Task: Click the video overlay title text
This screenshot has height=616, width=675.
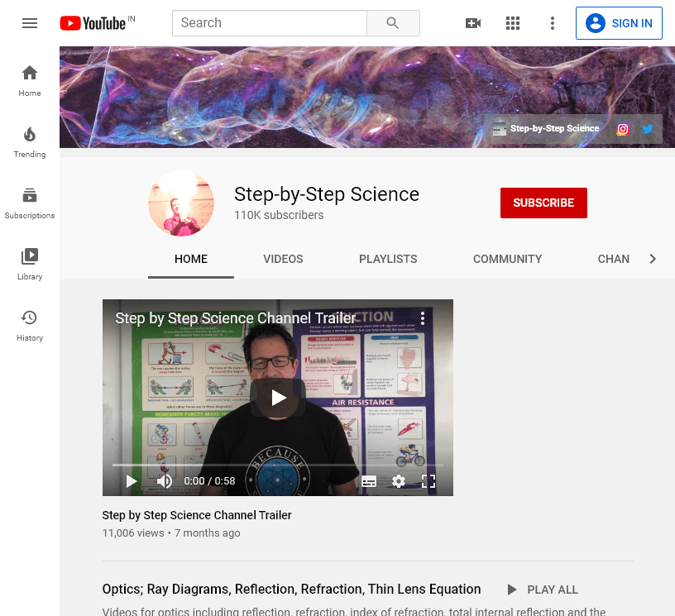Action: (235, 318)
